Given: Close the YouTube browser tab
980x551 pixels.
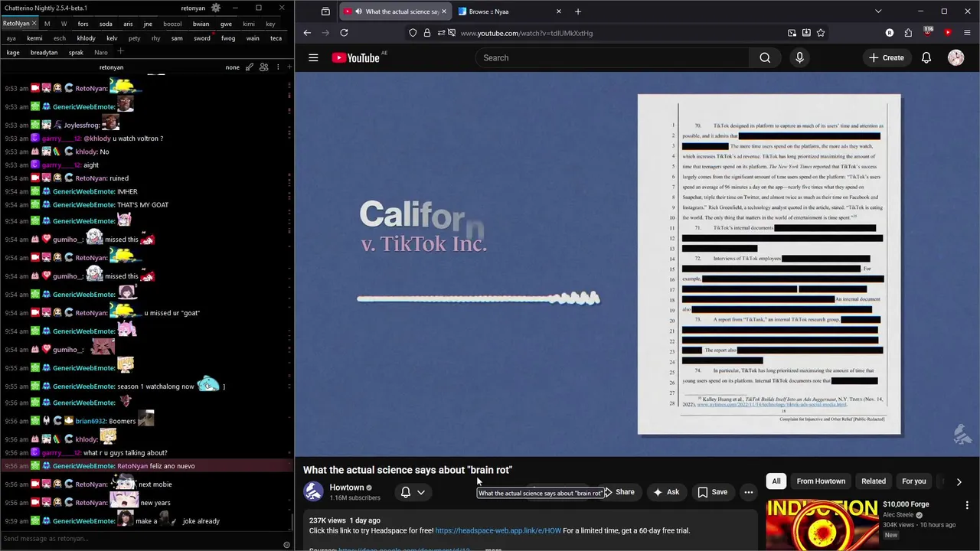Looking at the screenshot, I should click(x=444, y=11).
